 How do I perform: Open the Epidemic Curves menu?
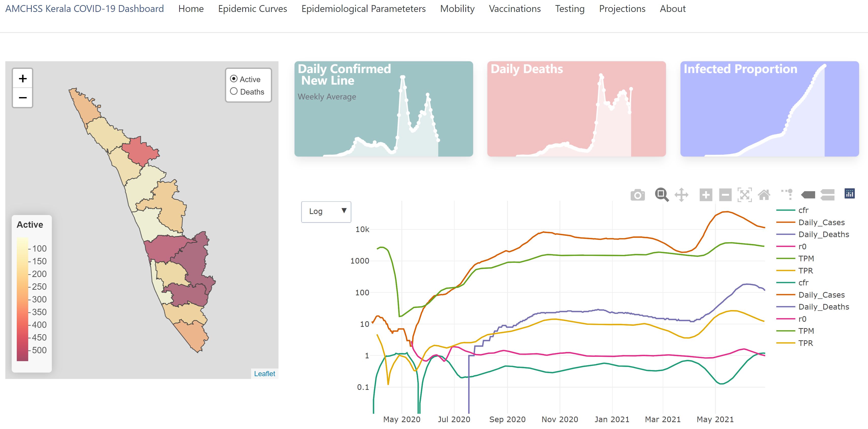(x=252, y=9)
